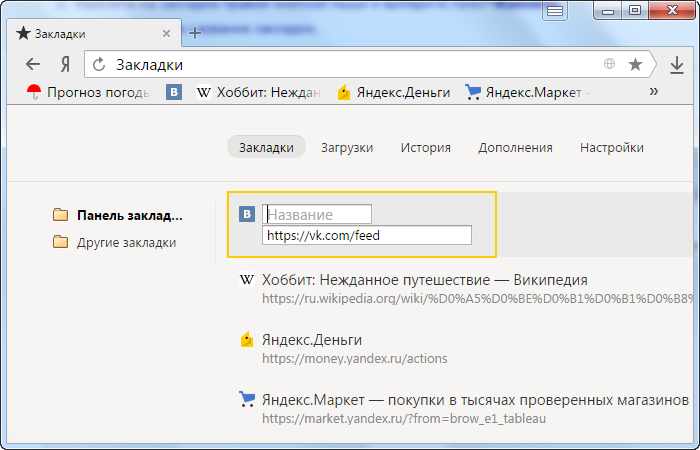Open the browser menu hamburger button
The height and width of the screenshot is (450, 700).
point(555,11)
